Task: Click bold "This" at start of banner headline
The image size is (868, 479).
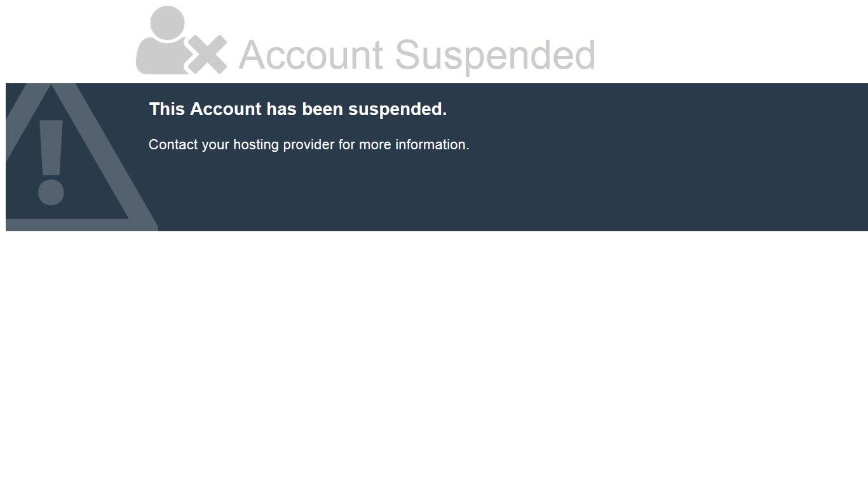Action: (166, 109)
